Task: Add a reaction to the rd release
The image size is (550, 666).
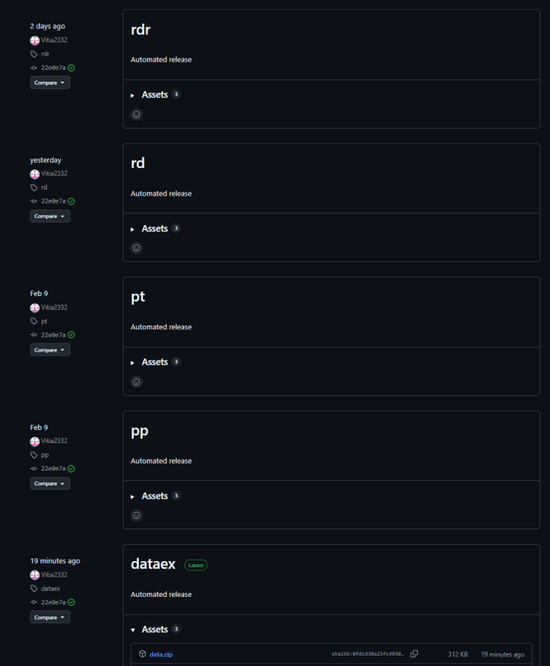Action: pos(136,248)
